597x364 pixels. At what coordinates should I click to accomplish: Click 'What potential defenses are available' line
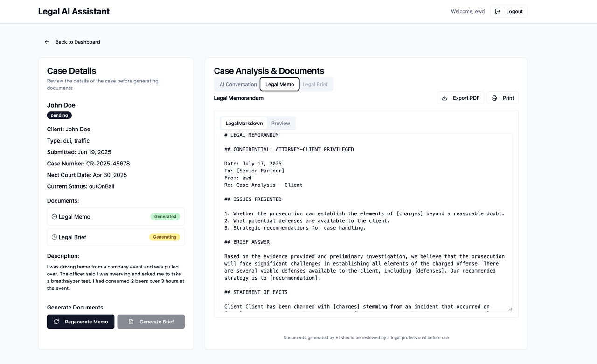[307, 221]
